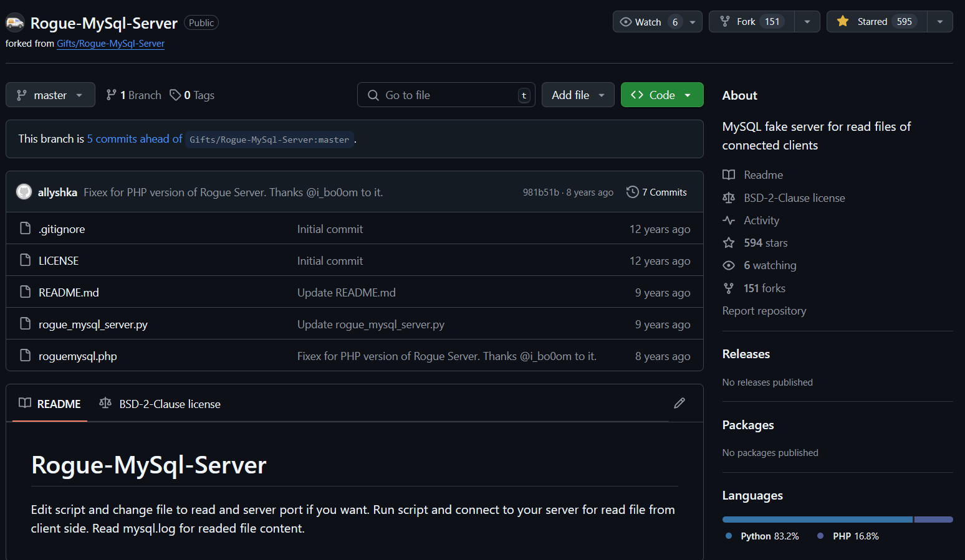Viewport: 965px width, 560px height.
Task: Click the blue Python language dot
Action: point(729,536)
